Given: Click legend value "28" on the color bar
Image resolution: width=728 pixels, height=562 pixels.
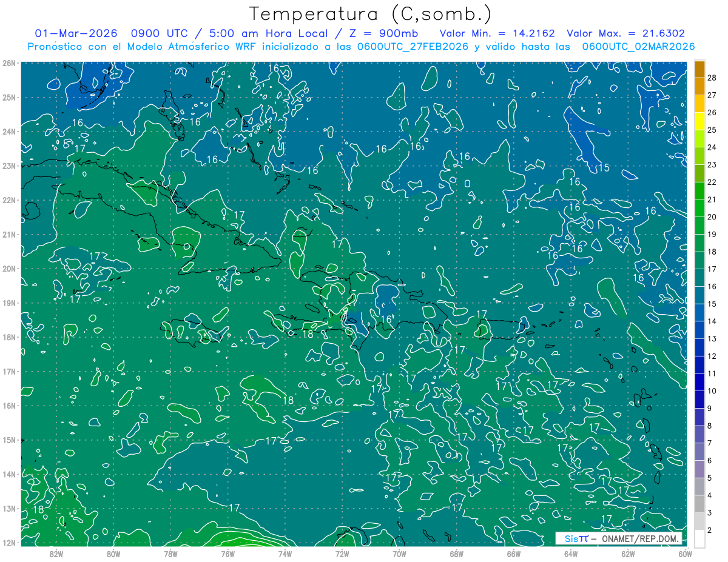Looking at the screenshot, I should pyautogui.click(x=712, y=78).
